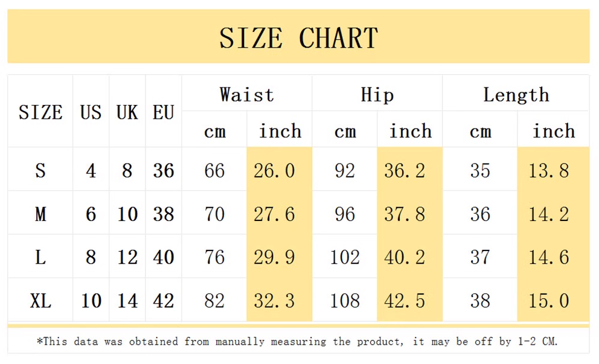
Task: Select the Length column header
Action: (516, 95)
